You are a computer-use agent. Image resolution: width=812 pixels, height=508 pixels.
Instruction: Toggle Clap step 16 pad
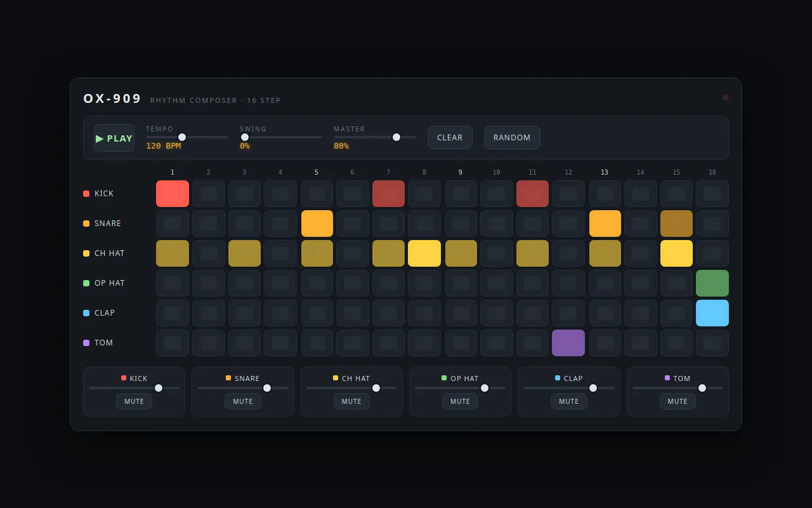coord(712,313)
